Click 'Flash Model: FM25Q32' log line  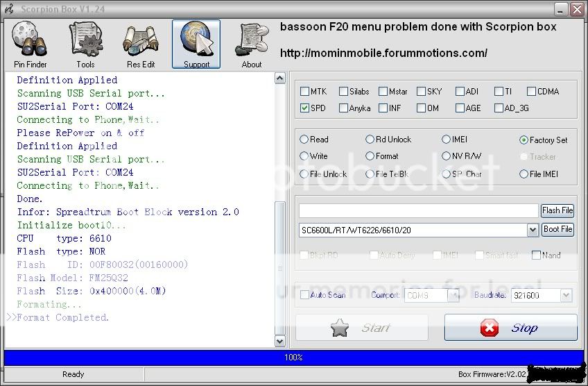(72, 278)
